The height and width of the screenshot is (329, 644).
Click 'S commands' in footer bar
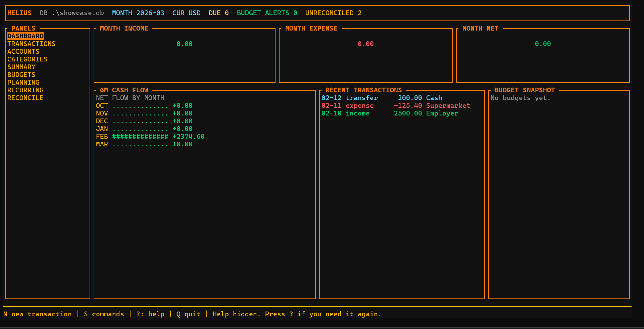tap(104, 314)
